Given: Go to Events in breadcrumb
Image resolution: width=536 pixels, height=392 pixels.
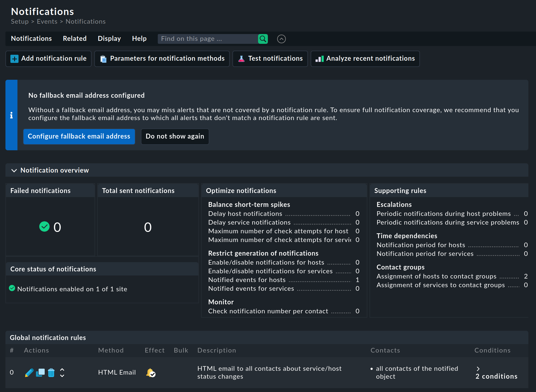Looking at the screenshot, I should point(47,22).
